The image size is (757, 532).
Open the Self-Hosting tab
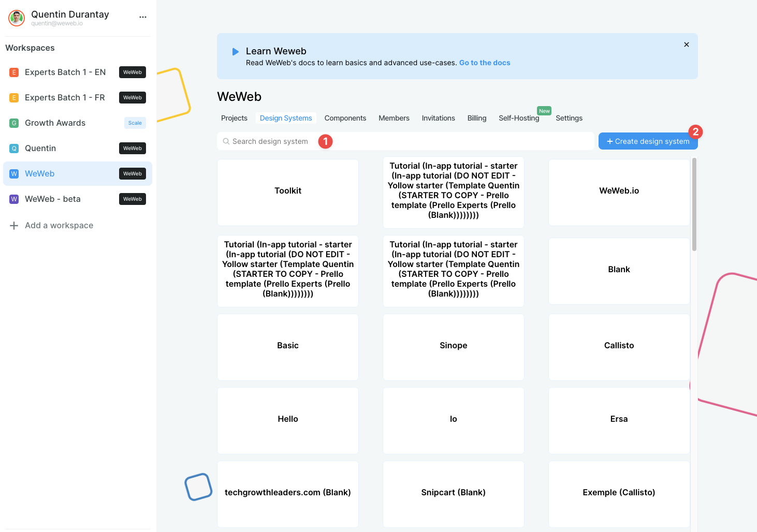(x=519, y=118)
